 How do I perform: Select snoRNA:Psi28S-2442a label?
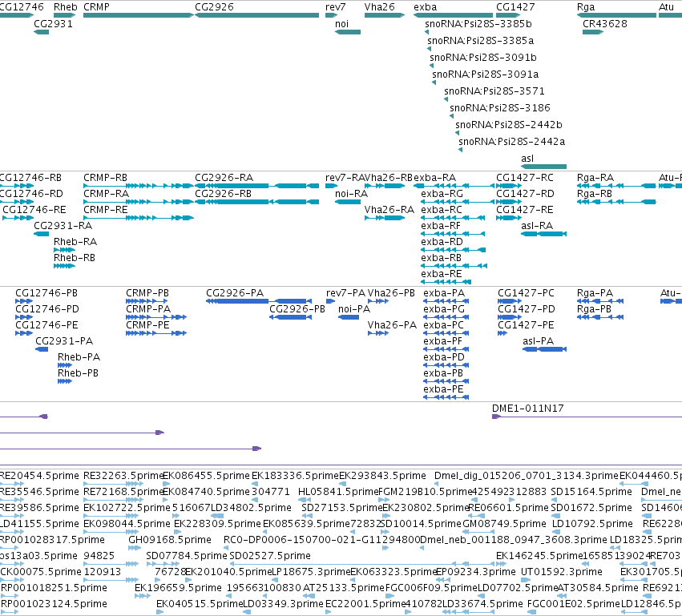511,142
